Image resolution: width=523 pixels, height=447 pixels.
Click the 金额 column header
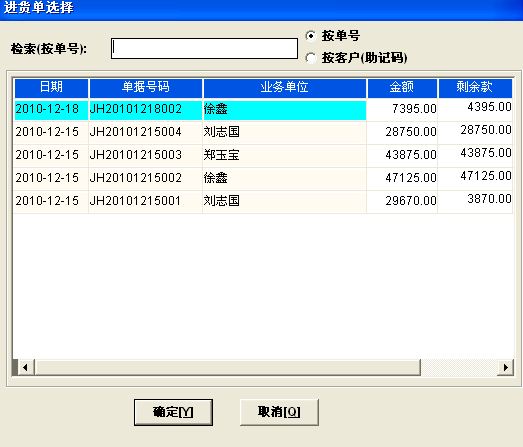402,88
